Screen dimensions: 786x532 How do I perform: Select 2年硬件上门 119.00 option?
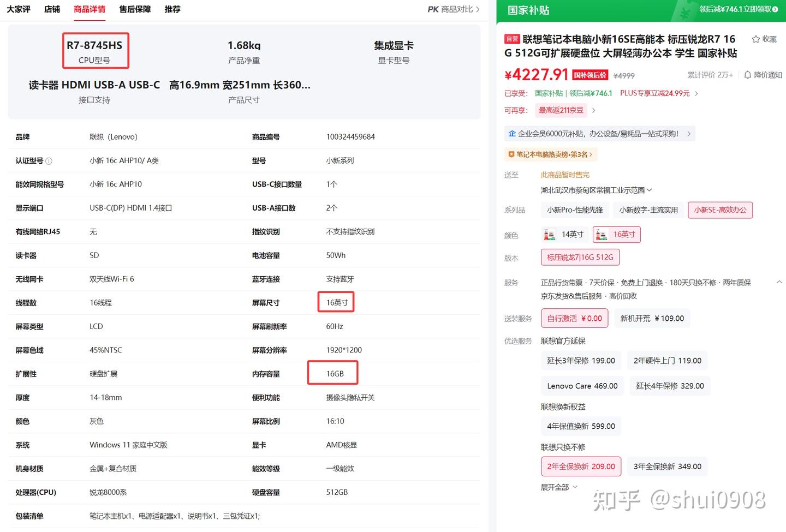[x=668, y=361]
